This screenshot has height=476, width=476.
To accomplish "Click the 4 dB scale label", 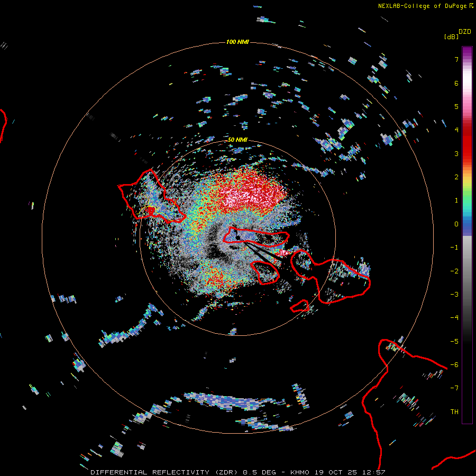I will (456, 130).
